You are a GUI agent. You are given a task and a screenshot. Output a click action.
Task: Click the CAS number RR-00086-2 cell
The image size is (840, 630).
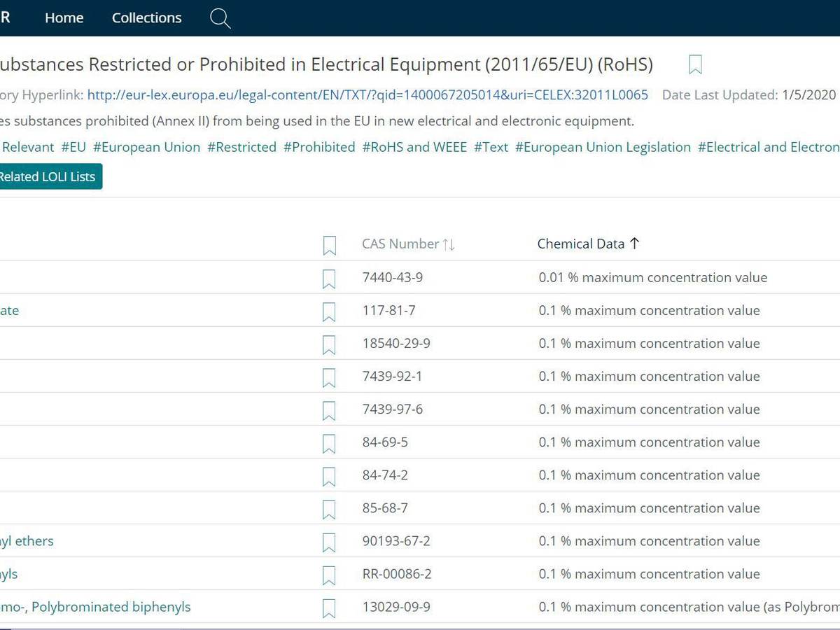click(x=397, y=573)
